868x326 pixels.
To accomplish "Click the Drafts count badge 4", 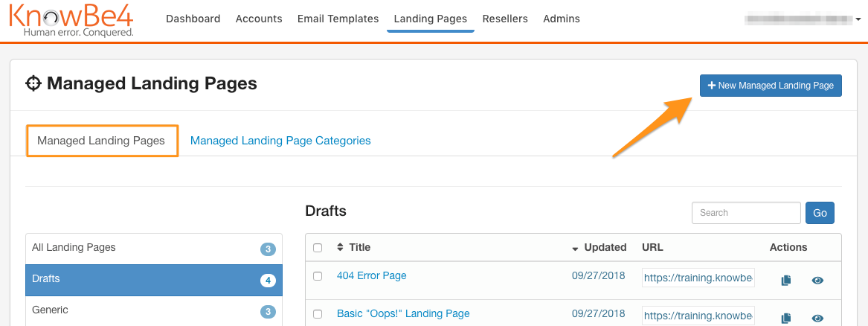I will [268, 281].
